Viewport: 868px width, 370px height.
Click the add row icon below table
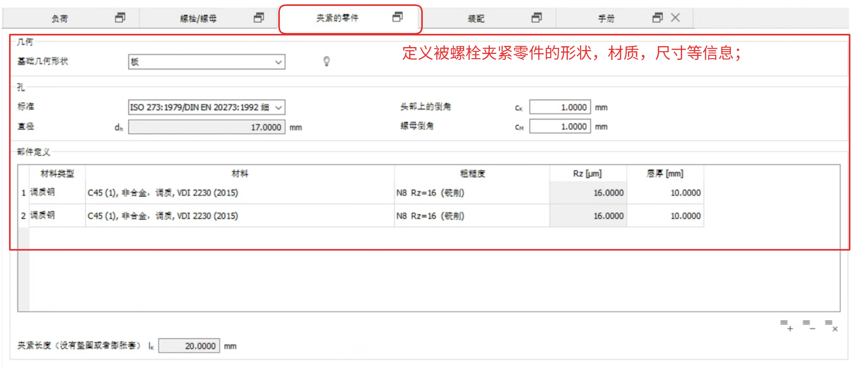tap(786, 326)
